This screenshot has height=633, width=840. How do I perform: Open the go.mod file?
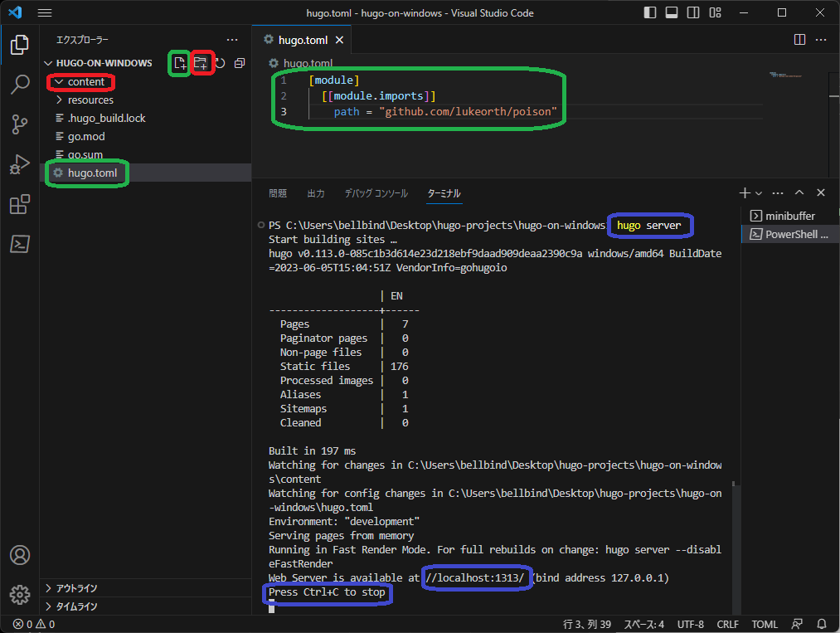[x=85, y=137]
